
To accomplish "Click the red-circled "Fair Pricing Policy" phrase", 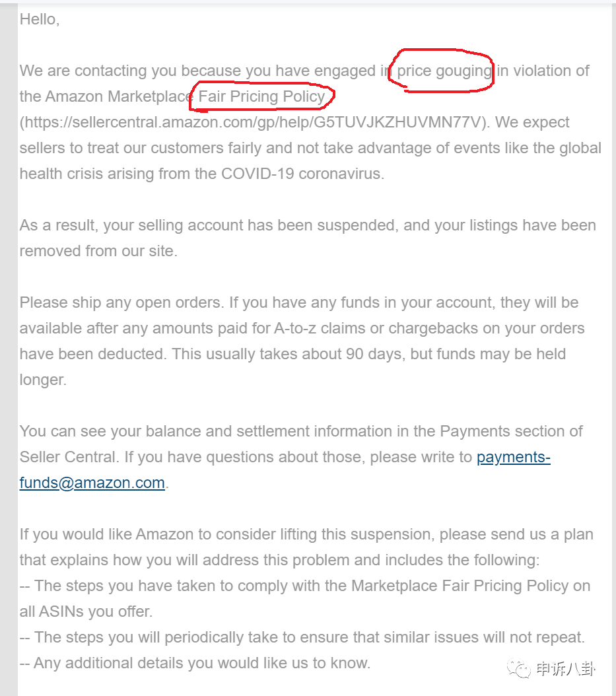I will point(261,96).
